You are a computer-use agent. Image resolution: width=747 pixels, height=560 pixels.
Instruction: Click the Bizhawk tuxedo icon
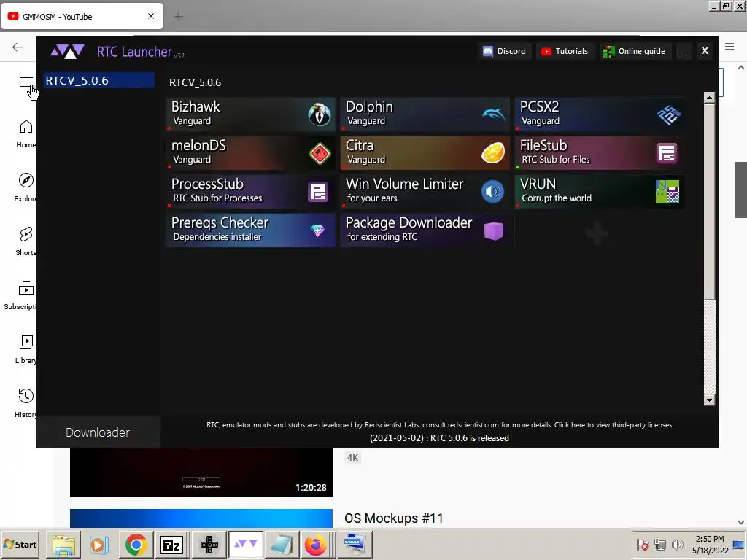(320, 114)
